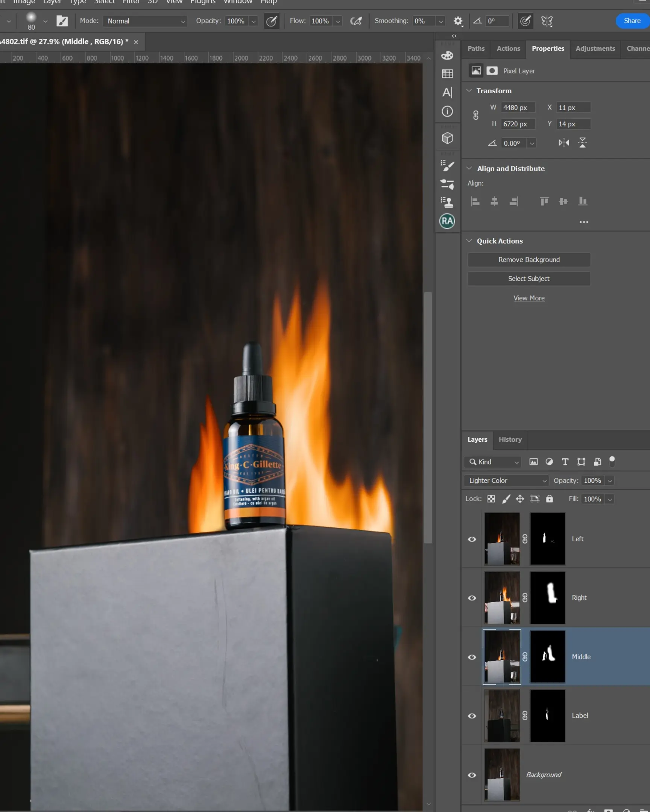Open the brush settings gear in options bar
Viewport: 650px width, 812px height.
click(458, 21)
